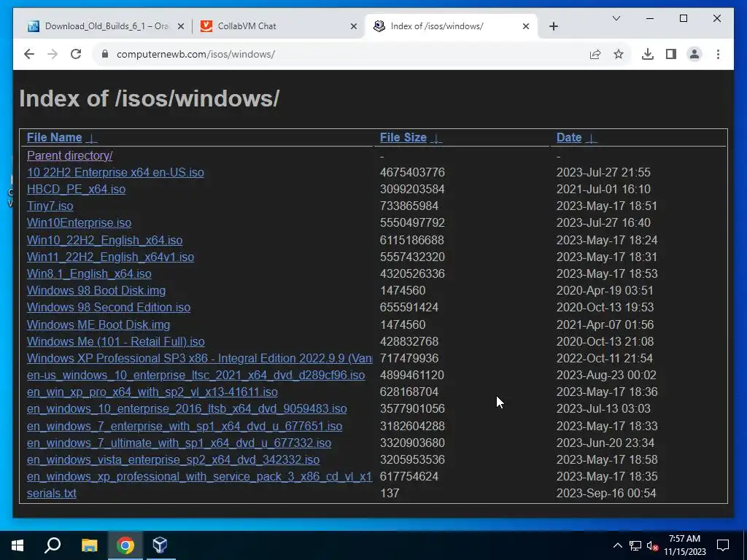Download en_win_xp_pro_x64_with_sp2 iso
Image resolution: width=747 pixels, height=560 pixels.
[152, 392]
